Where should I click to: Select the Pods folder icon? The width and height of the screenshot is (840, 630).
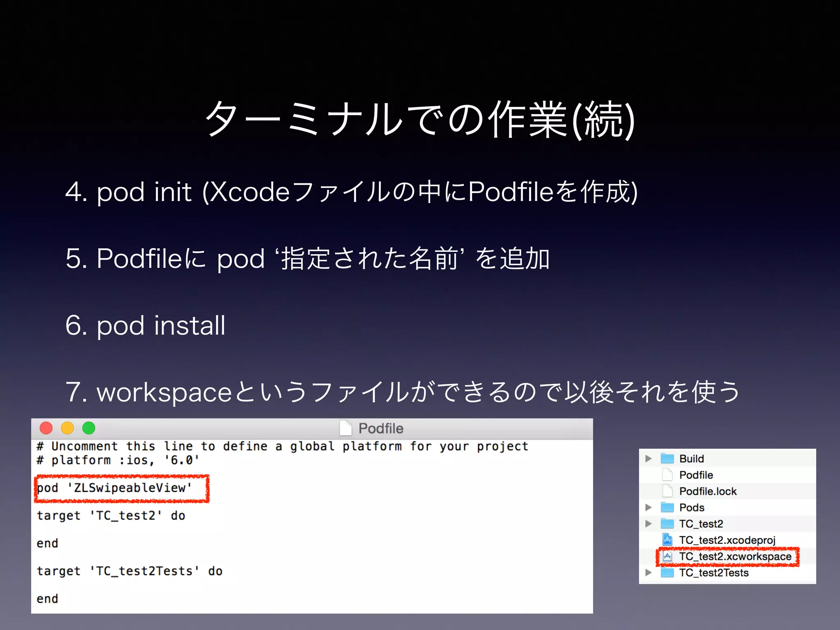pyautogui.click(x=667, y=507)
